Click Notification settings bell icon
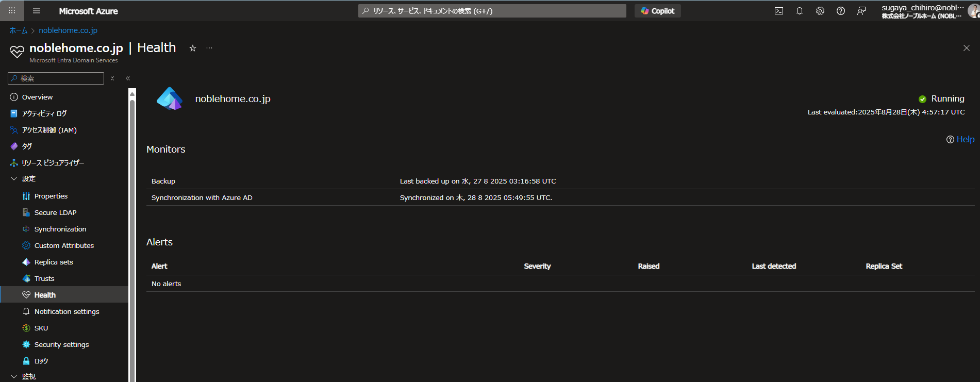 [x=26, y=311]
